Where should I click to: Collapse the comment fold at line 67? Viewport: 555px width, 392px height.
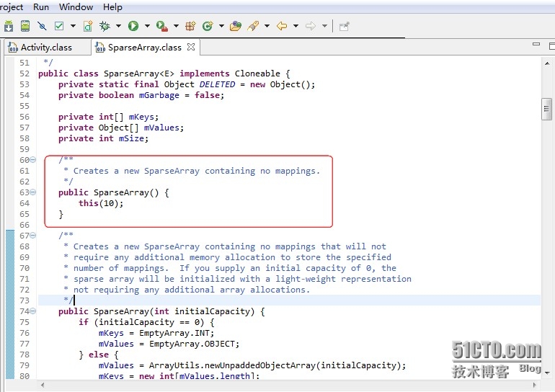click(x=33, y=235)
